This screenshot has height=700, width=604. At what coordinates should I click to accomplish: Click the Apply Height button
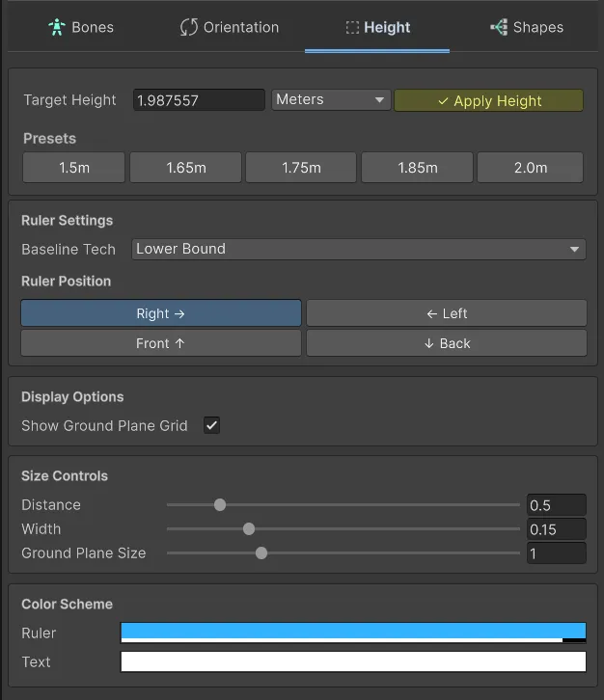pyautogui.click(x=489, y=100)
